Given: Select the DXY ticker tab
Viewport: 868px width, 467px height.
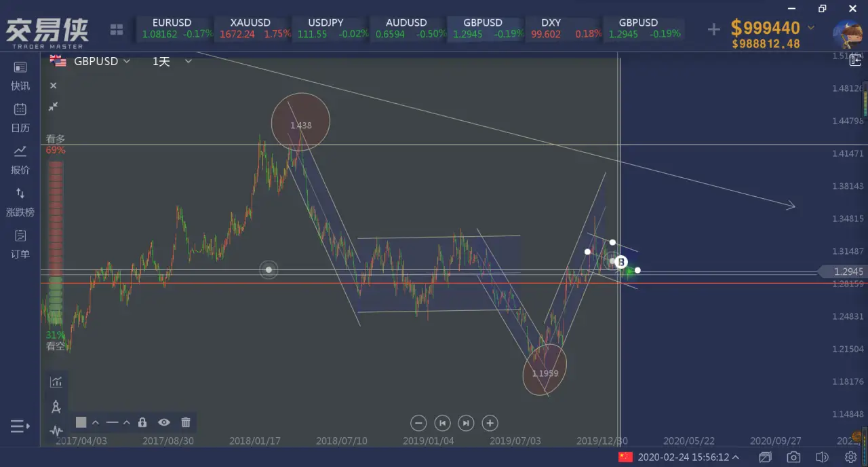Looking at the screenshot, I should tap(564, 29).
